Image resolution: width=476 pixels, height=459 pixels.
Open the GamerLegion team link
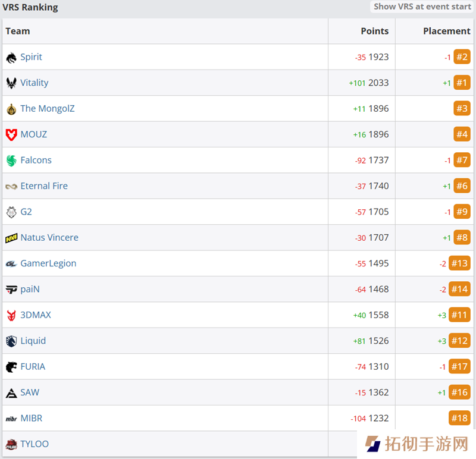click(48, 263)
